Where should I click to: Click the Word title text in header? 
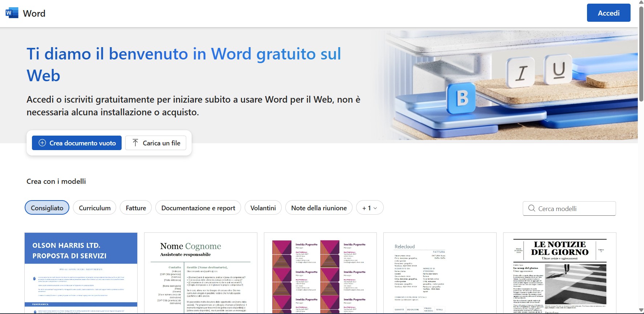point(34,13)
